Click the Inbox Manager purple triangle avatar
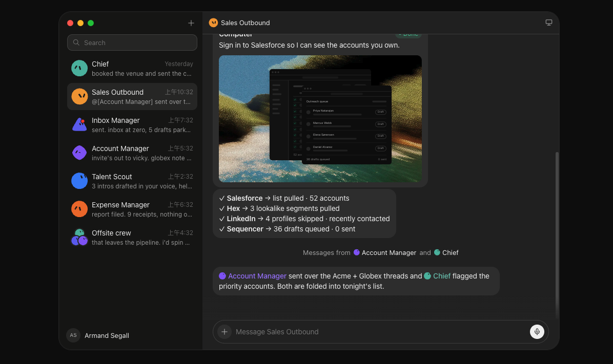Screen dimensions: 613x364 pos(79,124)
